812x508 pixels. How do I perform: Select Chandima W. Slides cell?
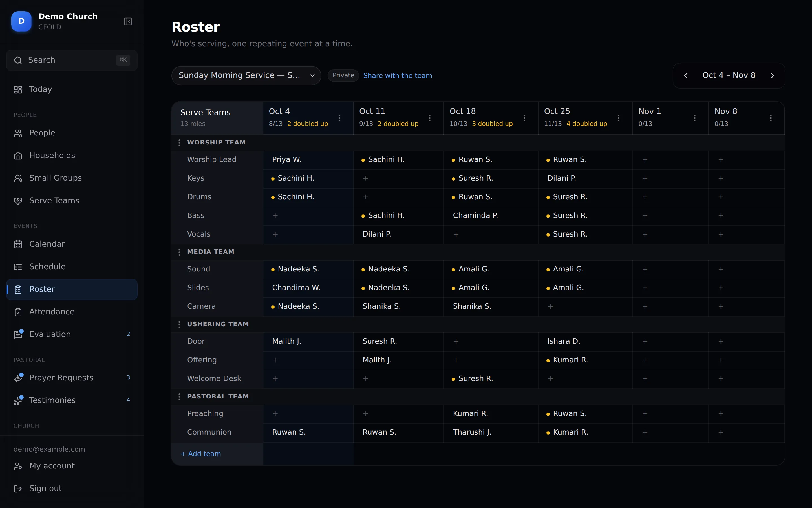click(308, 288)
